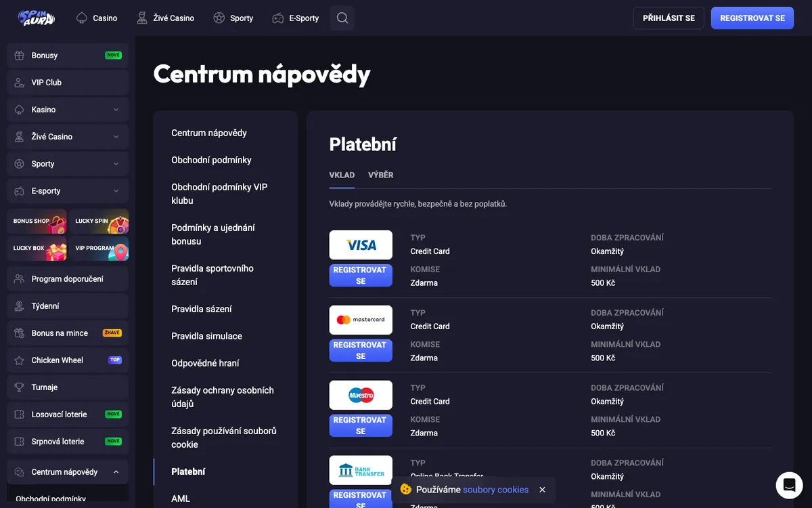Expand the E-sporty sidebar chevron
The width and height of the screenshot is (812, 508).
point(116,191)
